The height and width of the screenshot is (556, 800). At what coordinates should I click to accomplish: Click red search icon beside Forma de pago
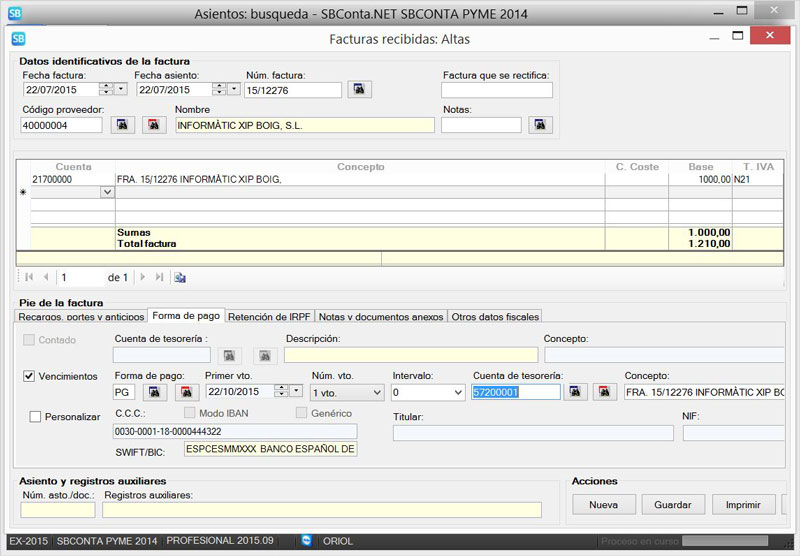(187, 392)
